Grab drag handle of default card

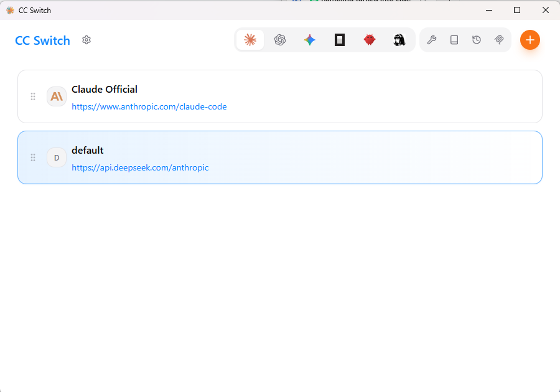tap(33, 157)
